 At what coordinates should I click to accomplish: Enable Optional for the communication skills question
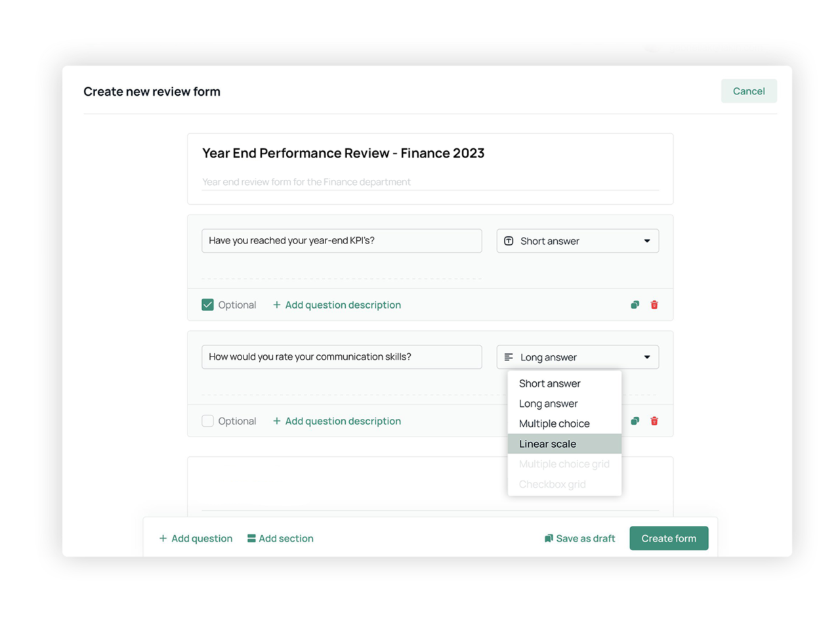pos(207,421)
